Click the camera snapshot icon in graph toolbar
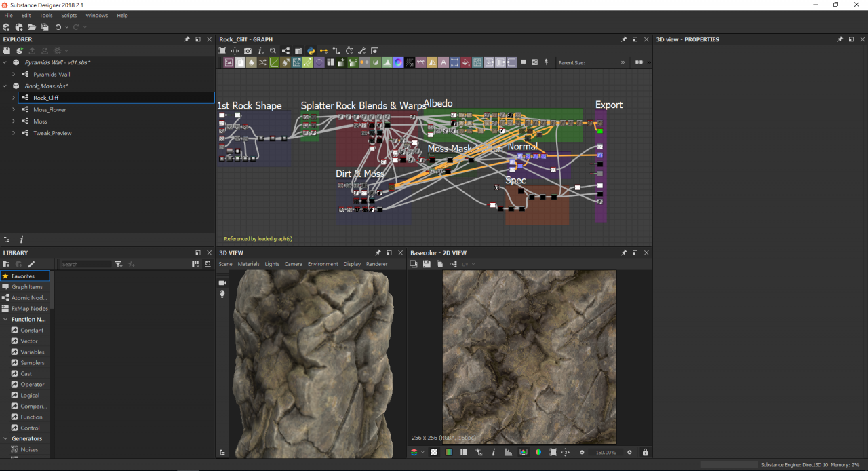Screen dimensions: 868x471 point(248,51)
